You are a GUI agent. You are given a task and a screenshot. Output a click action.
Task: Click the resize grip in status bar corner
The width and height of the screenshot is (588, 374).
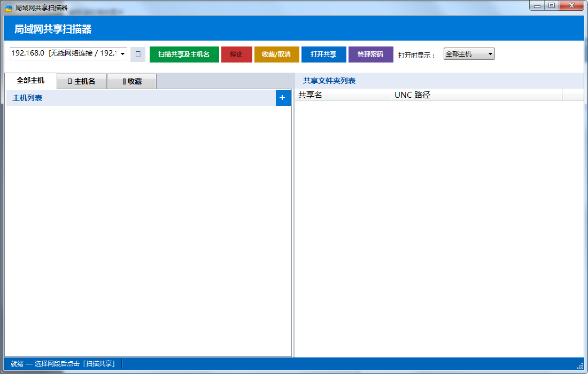579,365
